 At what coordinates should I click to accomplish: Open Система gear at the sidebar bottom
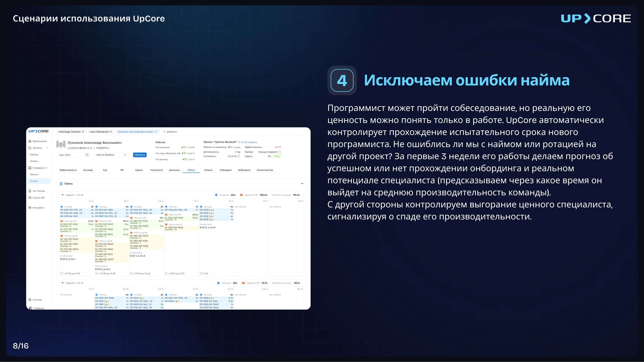[30, 300]
